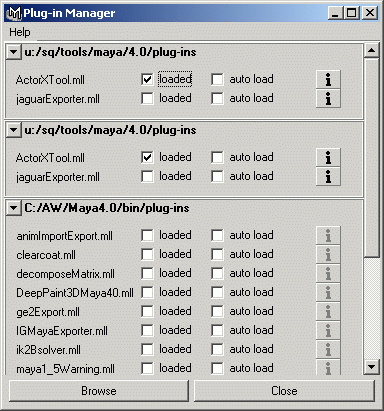This screenshot has width=384, height=411.
Task: Click the Close button at bottom
Action: pos(284,391)
